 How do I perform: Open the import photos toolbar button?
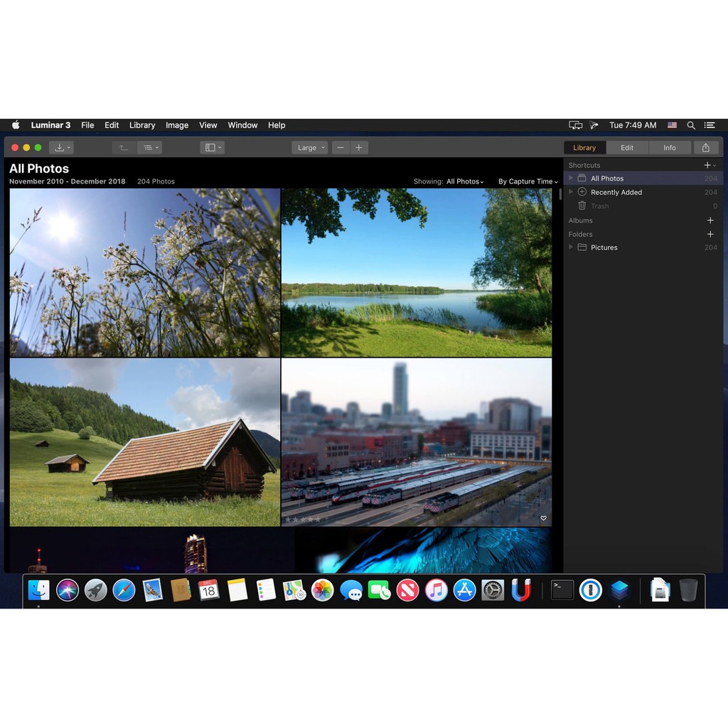point(61,148)
